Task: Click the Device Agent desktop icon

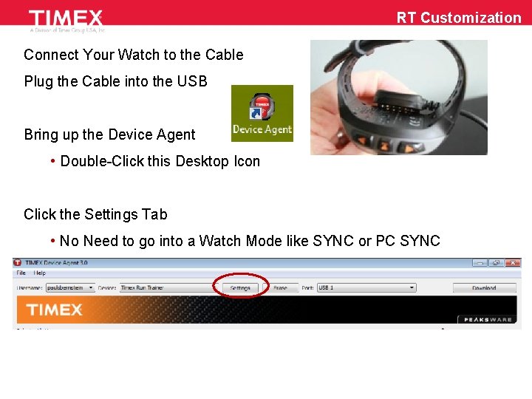Action: pos(262,113)
